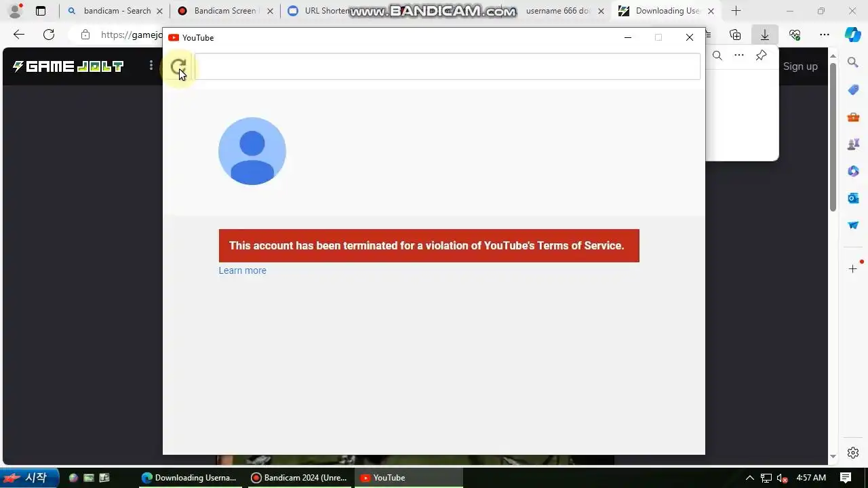This screenshot has width=868, height=488.
Task: Open sidebar Microsoft 365 icon
Action: [853, 171]
